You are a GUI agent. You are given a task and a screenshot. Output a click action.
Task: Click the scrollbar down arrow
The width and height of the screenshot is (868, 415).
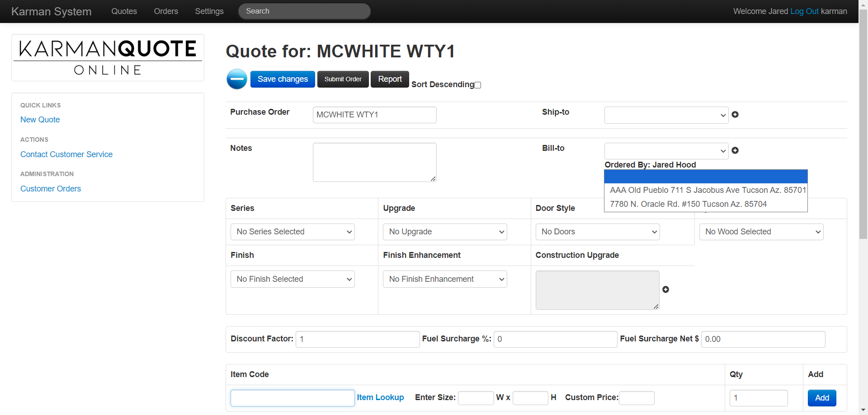tap(863, 410)
